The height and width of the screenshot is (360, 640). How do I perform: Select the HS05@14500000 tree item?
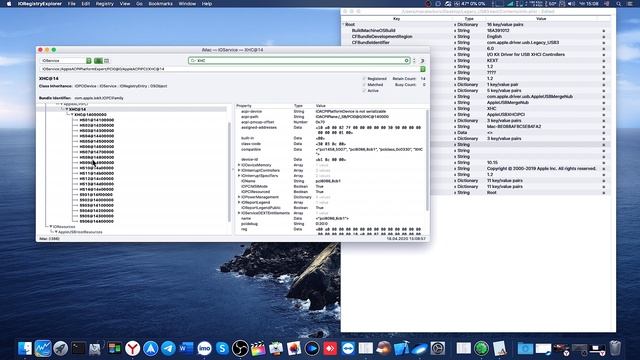tap(97, 141)
